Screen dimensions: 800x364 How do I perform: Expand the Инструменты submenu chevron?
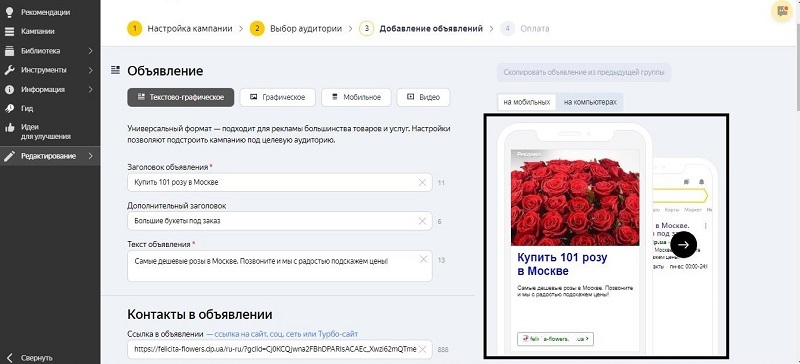click(x=90, y=70)
